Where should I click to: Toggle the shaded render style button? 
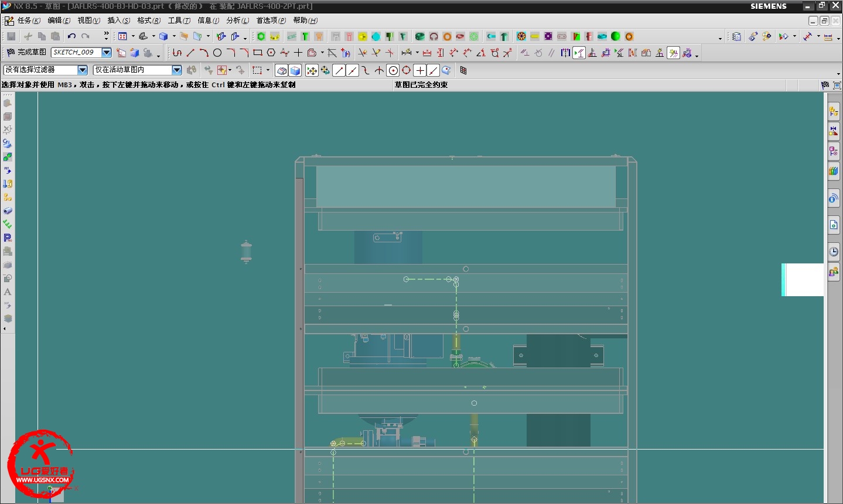tap(295, 70)
